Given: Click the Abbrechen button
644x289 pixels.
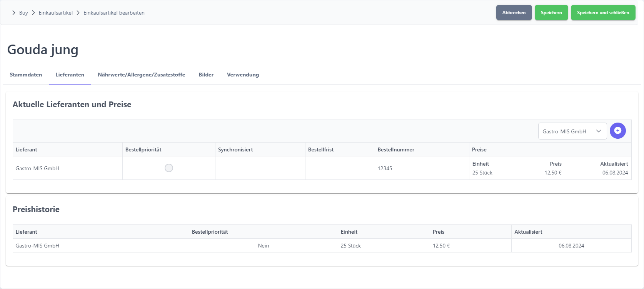Looking at the screenshot, I should click(514, 13).
